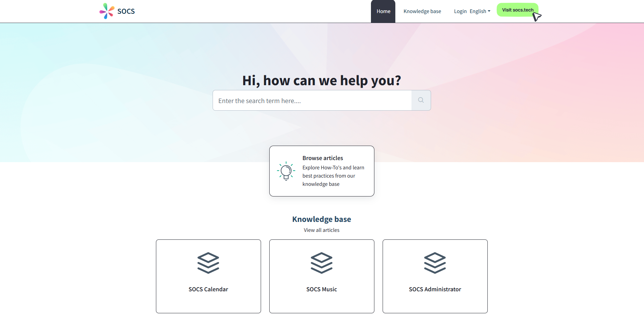
Task: Open the SOCS Music category label
Action: 321,289
